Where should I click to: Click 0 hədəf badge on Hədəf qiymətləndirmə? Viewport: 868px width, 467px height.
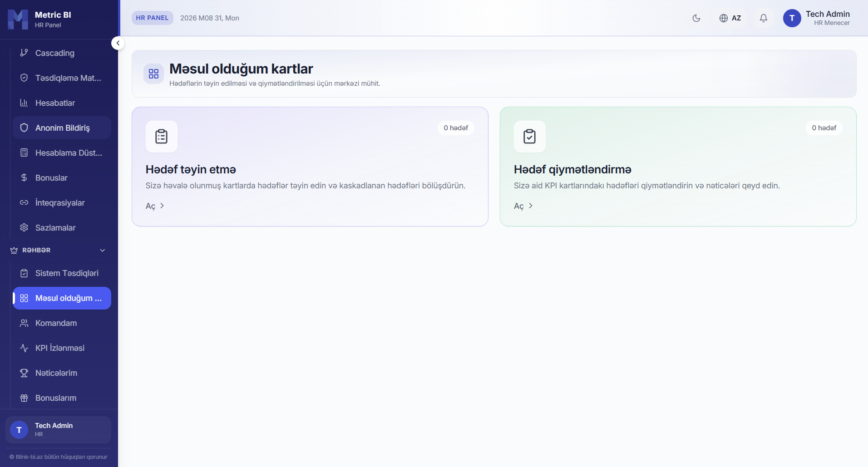824,128
